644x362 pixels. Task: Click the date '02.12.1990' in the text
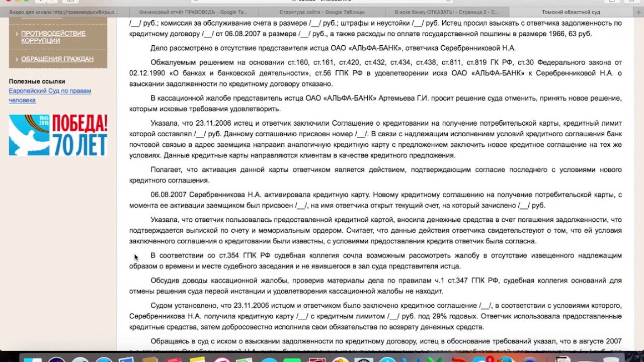click(146, 73)
